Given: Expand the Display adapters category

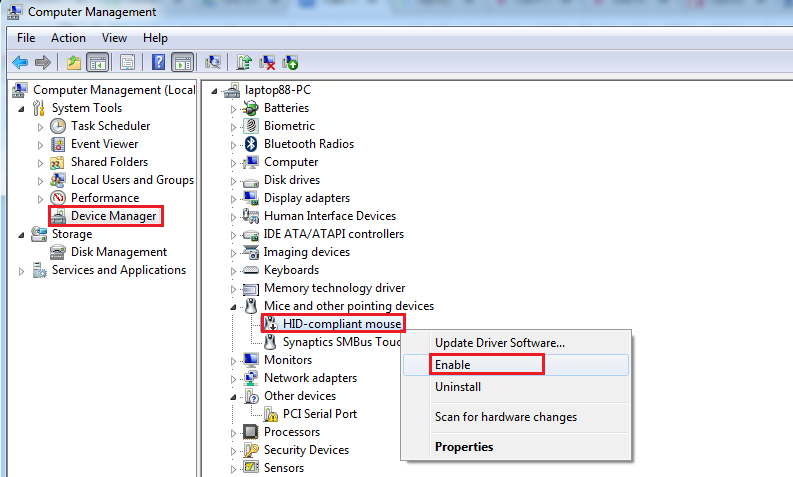Looking at the screenshot, I should tap(233, 199).
